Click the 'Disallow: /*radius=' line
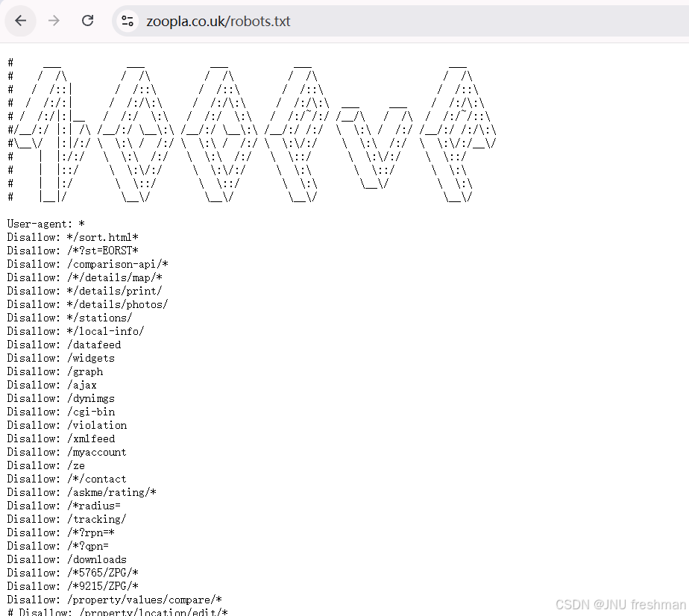This screenshot has width=689, height=616. click(64, 506)
